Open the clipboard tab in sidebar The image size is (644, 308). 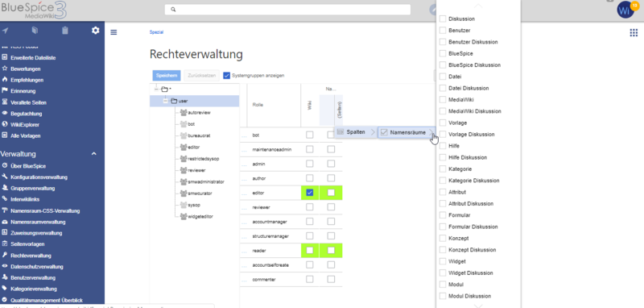pyautogui.click(x=65, y=31)
